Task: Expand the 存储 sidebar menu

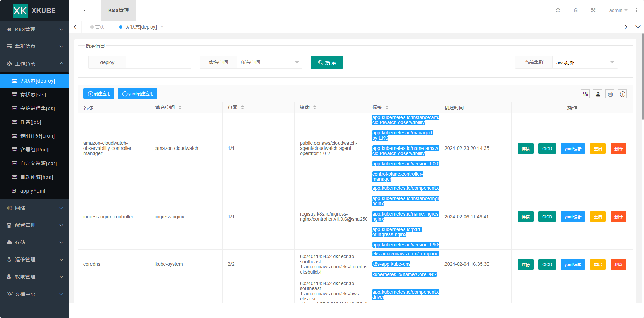Action: point(34,242)
